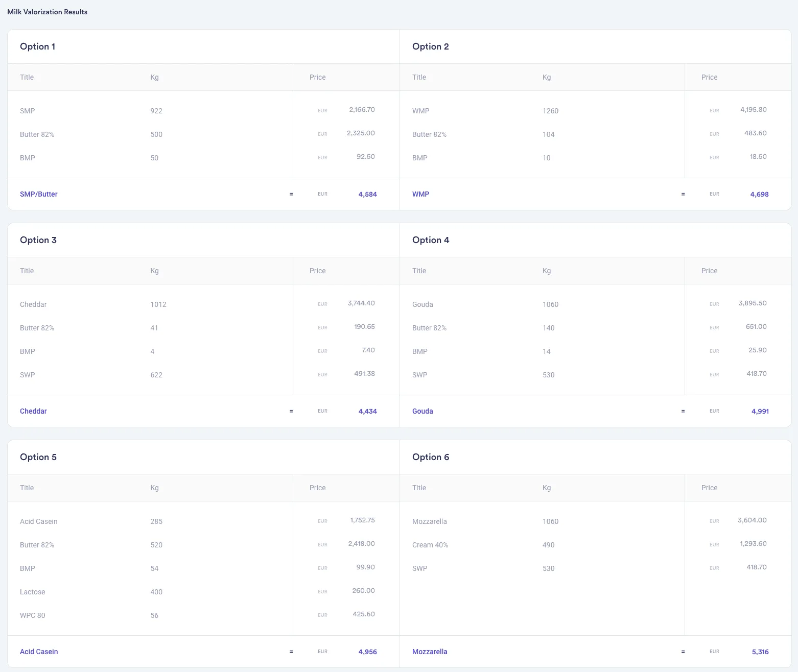Image resolution: width=798 pixels, height=672 pixels.
Task: Click the 622 kg SWP value
Action: pos(156,375)
